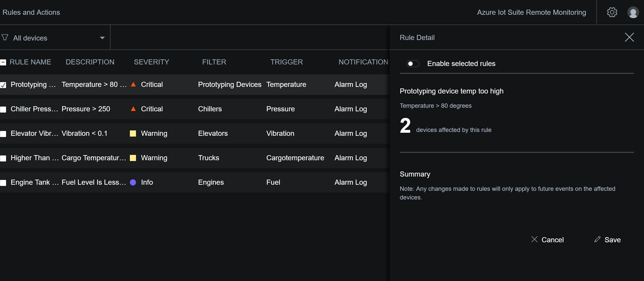Viewport: 644px width, 281px height.
Task: Uncheck the Prototyping rule checkbox
Action: point(3,85)
